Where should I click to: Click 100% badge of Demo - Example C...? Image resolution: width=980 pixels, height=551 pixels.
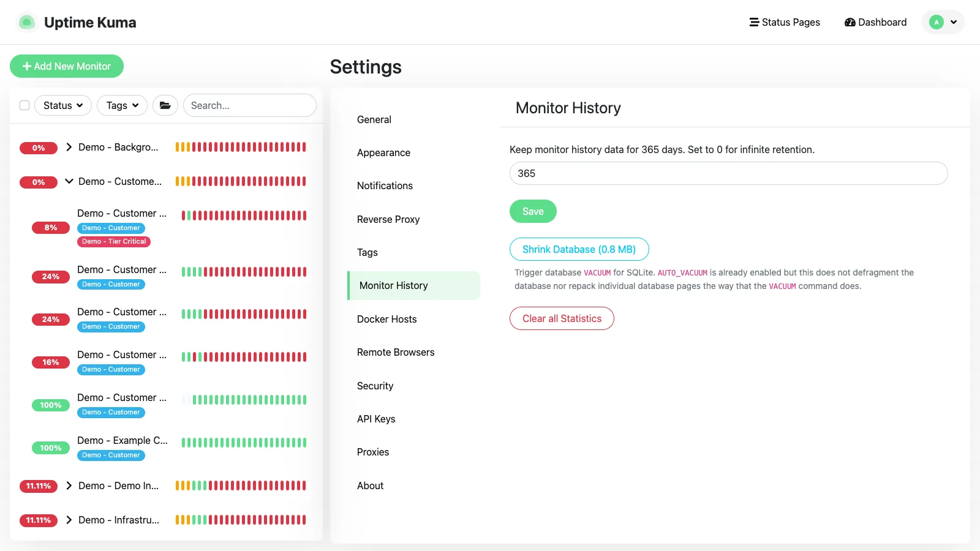51,448
